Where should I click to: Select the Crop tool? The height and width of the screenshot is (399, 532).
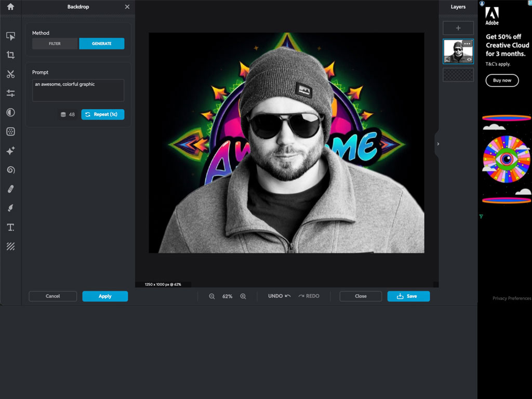coord(10,55)
